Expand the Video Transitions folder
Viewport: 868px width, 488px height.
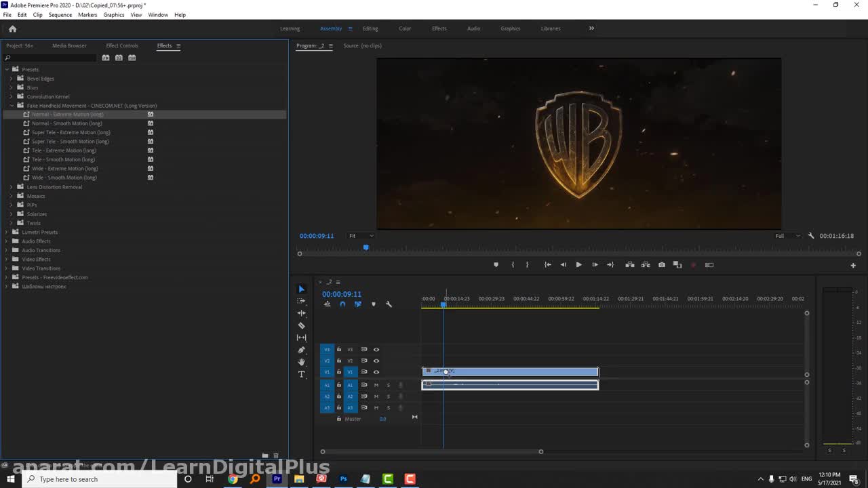pyautogui.click(x=7, y=268)
